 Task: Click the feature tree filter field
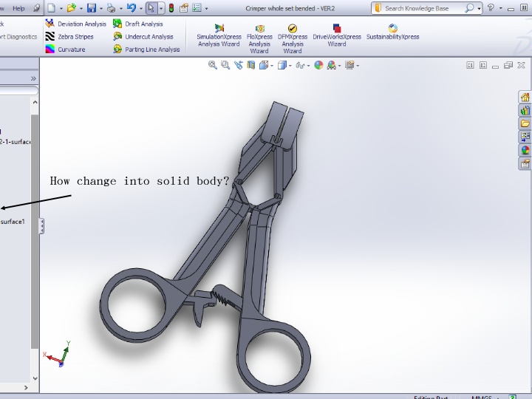(x=18, y=90)
